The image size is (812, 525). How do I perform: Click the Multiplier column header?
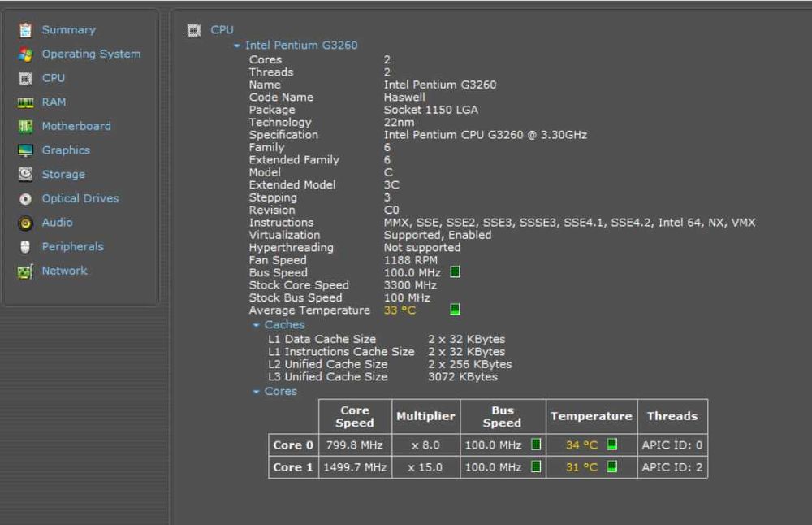425,416
